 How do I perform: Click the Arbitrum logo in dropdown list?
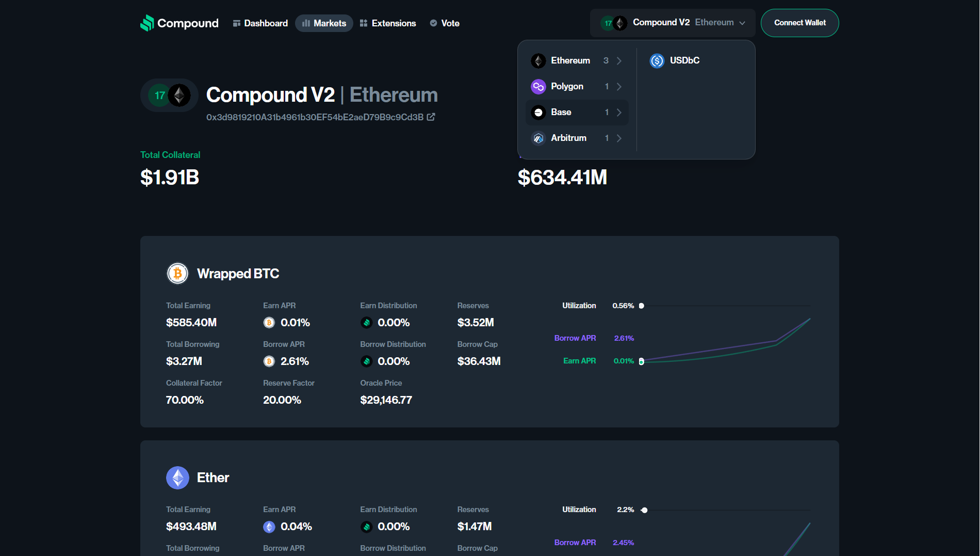click(x=538, y=138)
